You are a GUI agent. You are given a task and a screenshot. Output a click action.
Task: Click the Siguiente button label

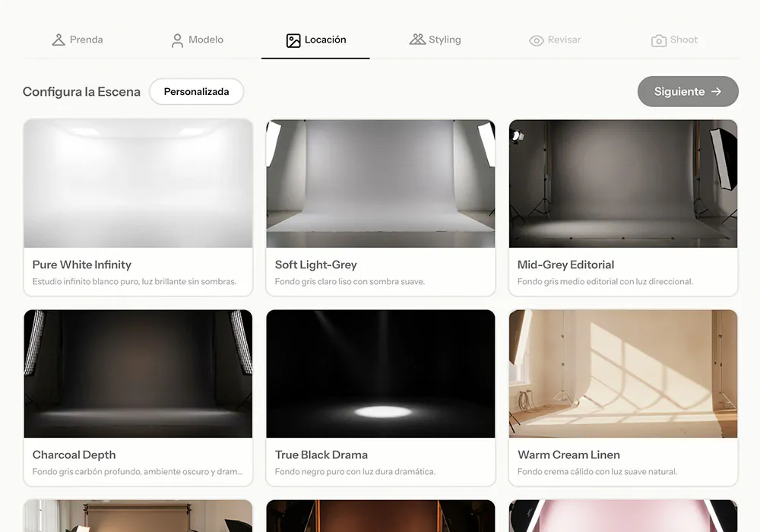point(679,91)
